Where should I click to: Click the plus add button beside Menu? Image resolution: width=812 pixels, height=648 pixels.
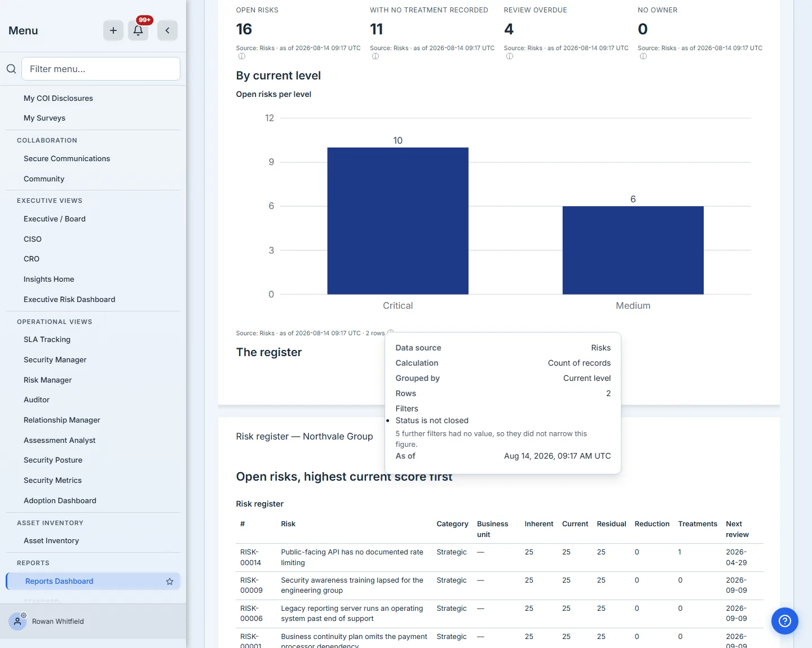(x=113, y=30)
